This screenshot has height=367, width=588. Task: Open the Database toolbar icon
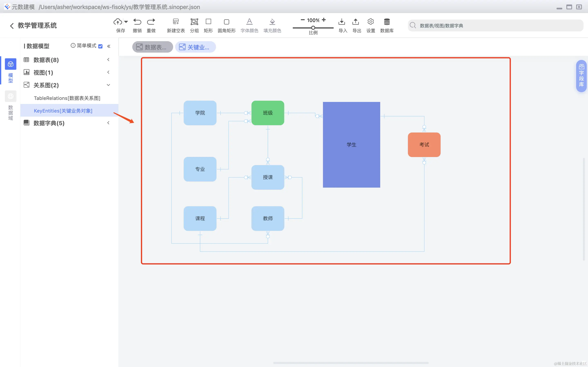pyautogui.click(x=386, y=22)
